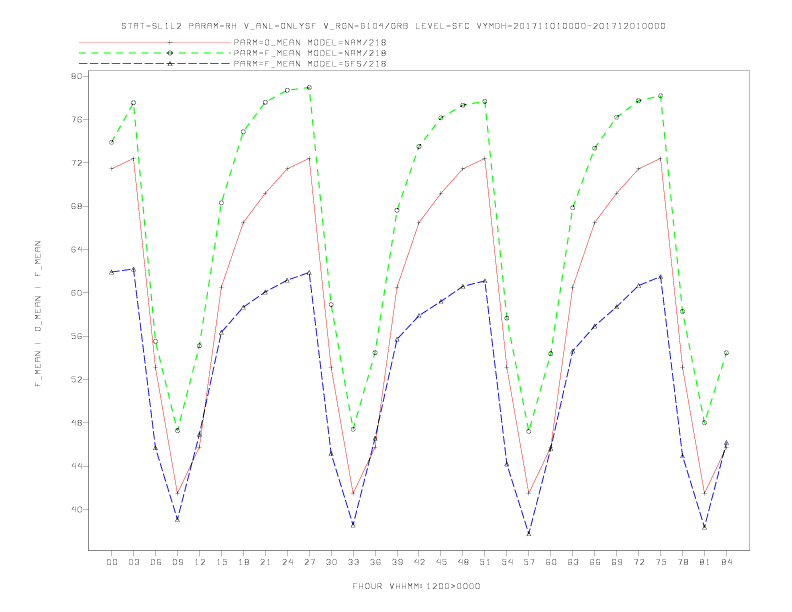Click the x-axis tick label 27
This screenshot has height=612, width=792.
(x=309, y=562)
